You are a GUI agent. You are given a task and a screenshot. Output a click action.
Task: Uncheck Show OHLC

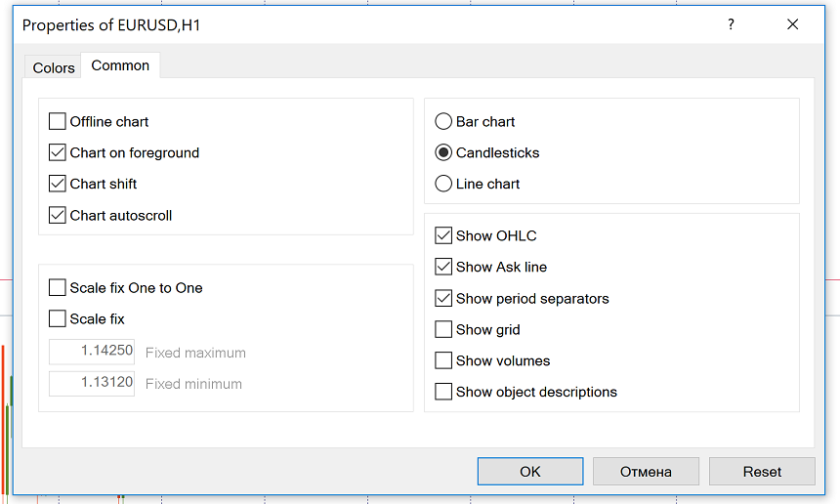coord(443,236)
